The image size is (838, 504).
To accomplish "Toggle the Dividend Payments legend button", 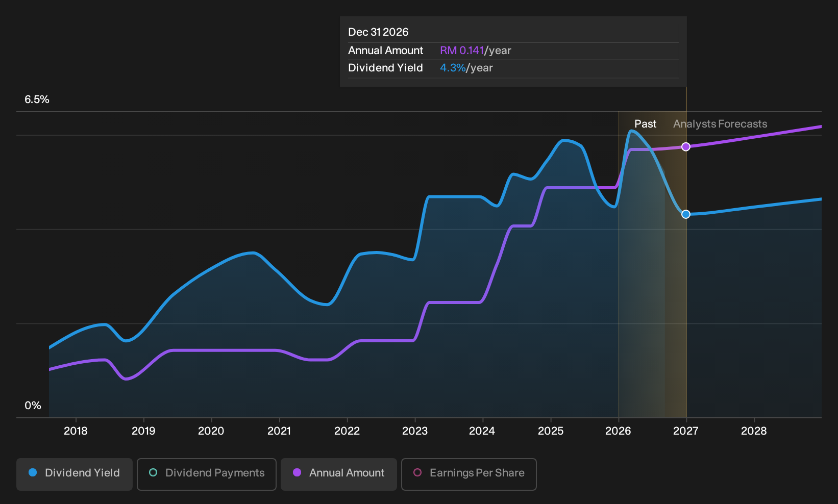I will 207,474.
